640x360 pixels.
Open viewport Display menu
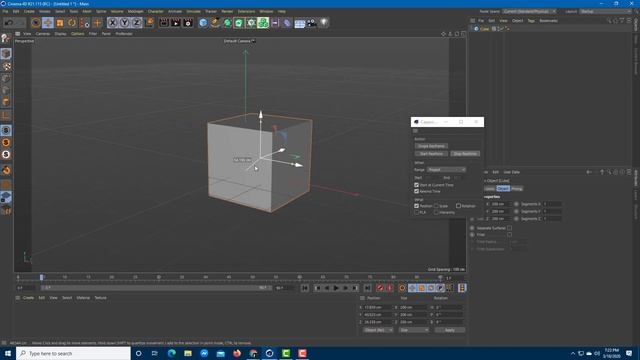click(x=60, y=34)
